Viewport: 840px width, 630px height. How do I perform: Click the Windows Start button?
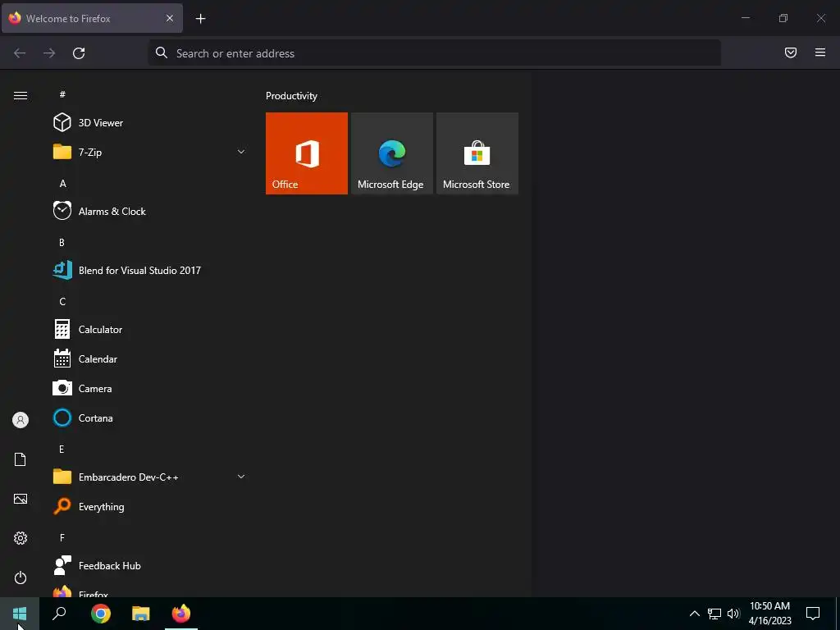point(20,614)
